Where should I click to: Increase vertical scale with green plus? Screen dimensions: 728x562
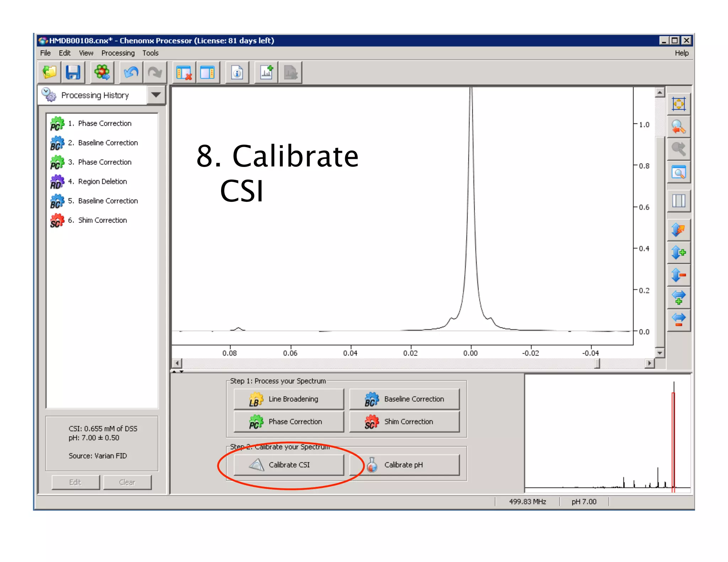pyautogui.click(x=679, y=253)
